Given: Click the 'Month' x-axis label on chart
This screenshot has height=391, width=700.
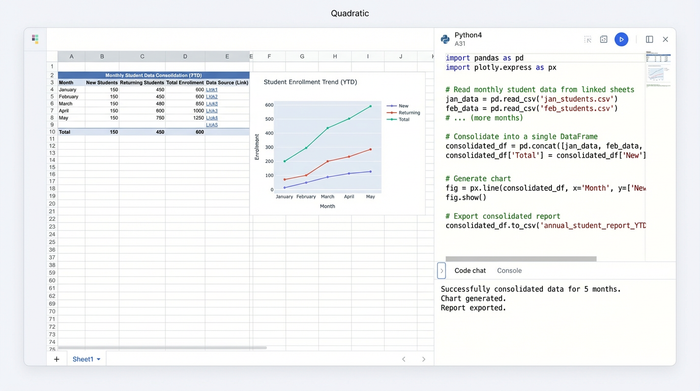Looking at the screenshot, I should tap(327, 206).
